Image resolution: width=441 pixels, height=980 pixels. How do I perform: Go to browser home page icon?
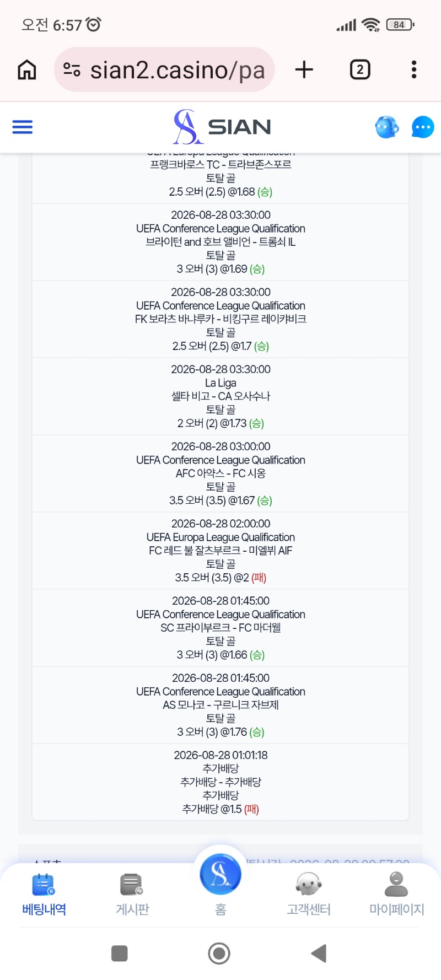click(x=27, y=70)
